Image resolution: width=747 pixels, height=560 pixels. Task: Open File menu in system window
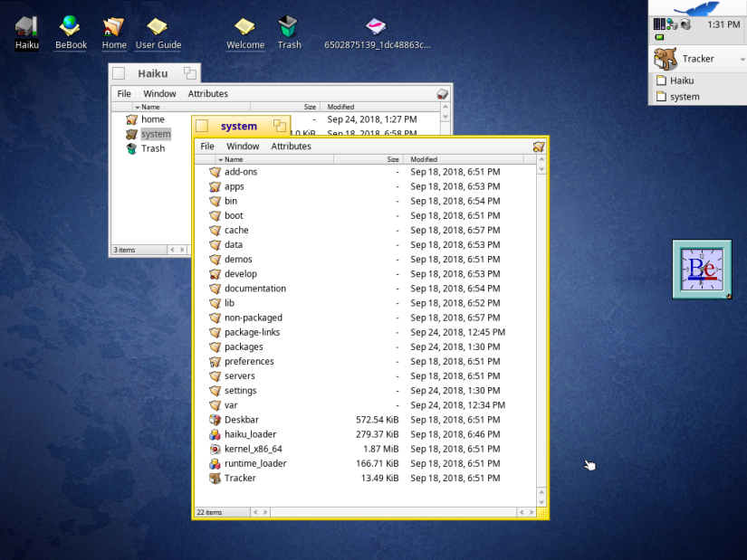(207, 147)
